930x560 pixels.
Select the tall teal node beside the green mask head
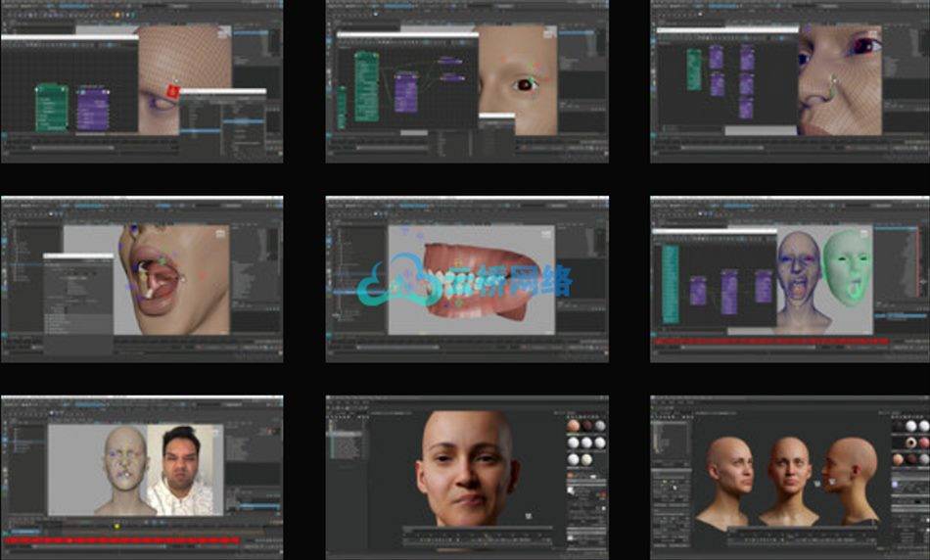click(671, 284)
